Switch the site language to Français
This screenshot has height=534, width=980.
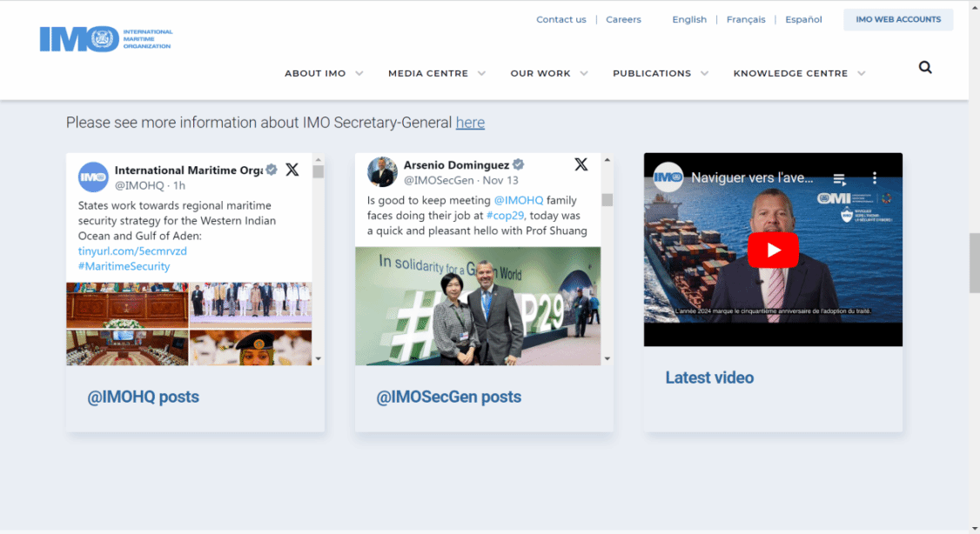tap(746, 20)
